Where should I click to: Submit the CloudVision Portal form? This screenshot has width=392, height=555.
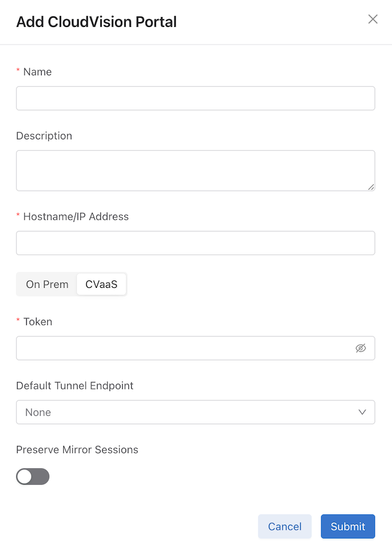coord(347,526)
